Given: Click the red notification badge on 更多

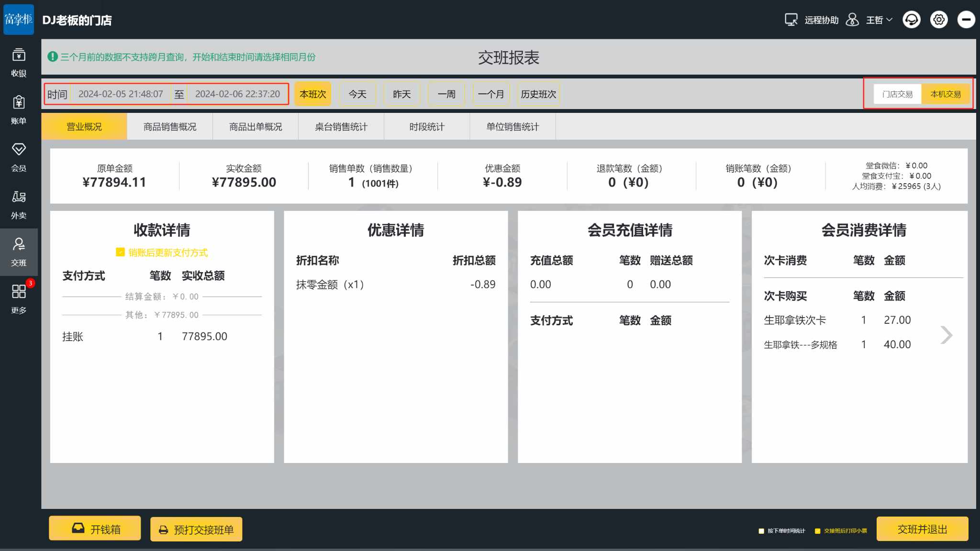Looking at the screenshot, I should click(x=30, y=283).
